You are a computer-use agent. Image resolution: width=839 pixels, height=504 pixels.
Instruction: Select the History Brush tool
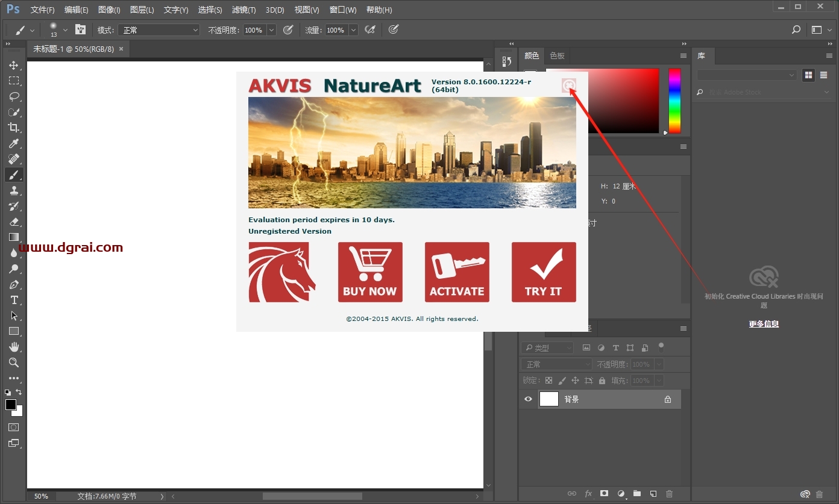click(x=13, y=206)
